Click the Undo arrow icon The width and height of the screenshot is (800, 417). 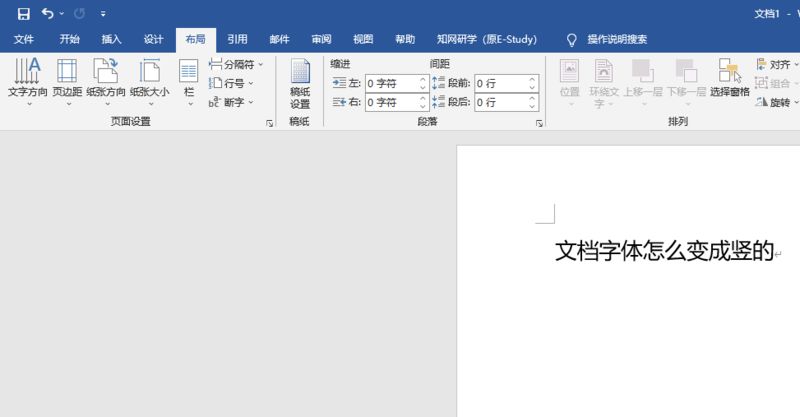pos(47,14)
